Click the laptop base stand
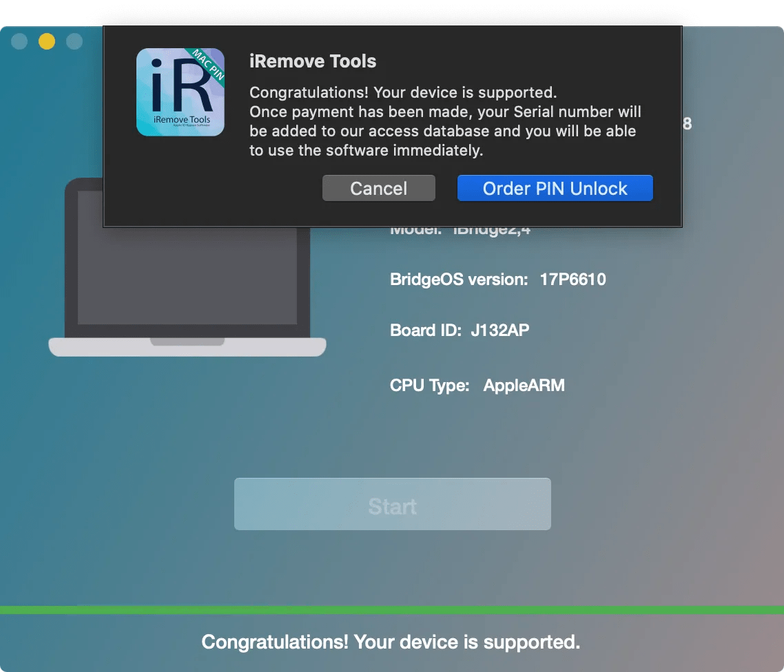 tap(187, 348)
